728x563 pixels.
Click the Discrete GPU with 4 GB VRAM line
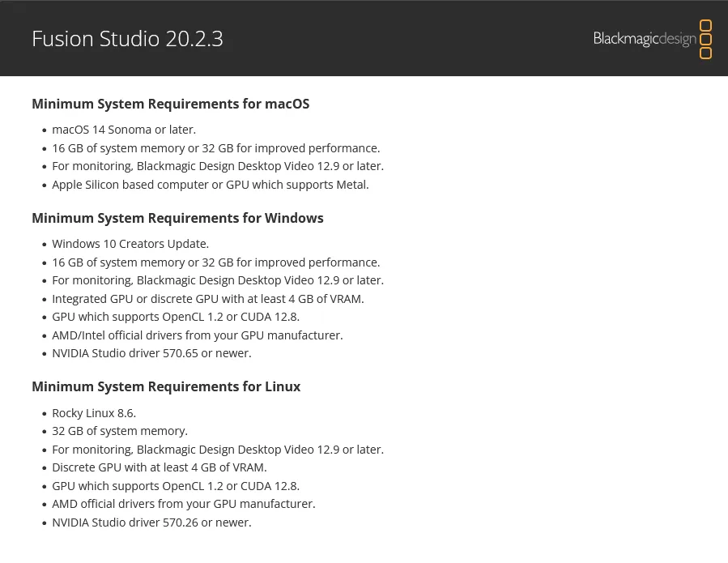tap(160, 467)
